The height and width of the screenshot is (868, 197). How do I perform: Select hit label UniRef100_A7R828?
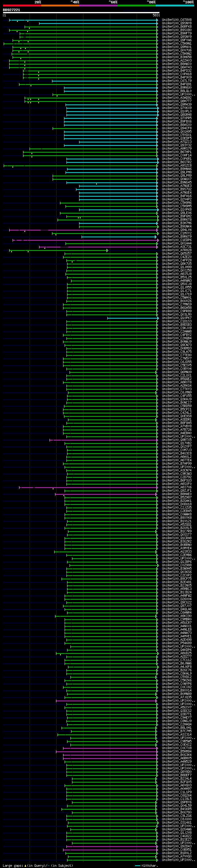pyautogui.click(x=177, y=250)
